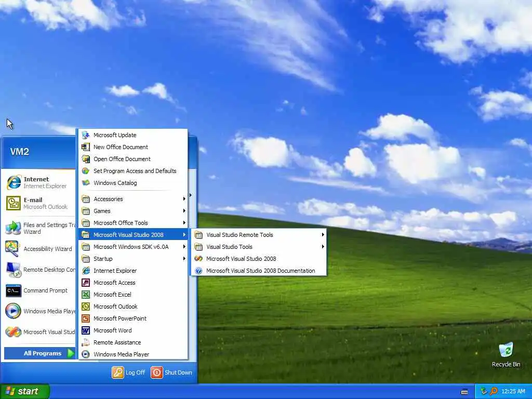
Task: Click the keyboard icon on taskbar
Action: pyautogui.click(x=464, y=392)
